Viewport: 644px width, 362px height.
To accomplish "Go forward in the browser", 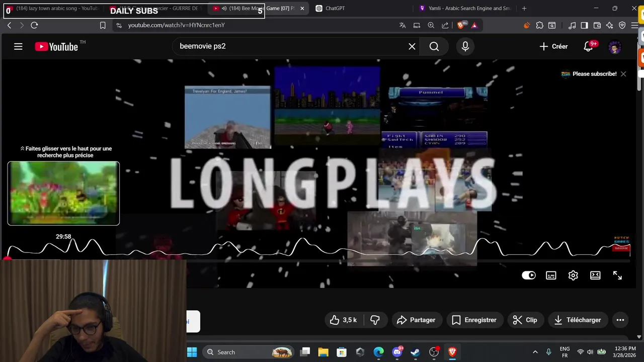I will [21, 25].
